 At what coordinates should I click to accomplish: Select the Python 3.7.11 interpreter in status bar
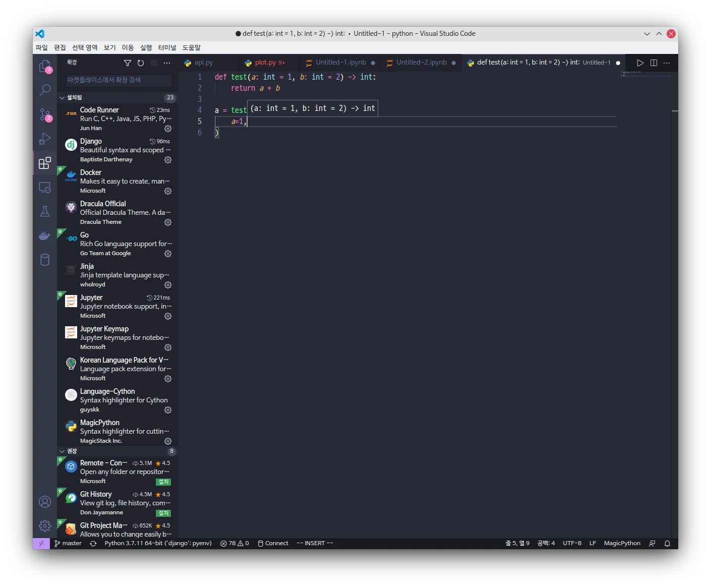158,544
